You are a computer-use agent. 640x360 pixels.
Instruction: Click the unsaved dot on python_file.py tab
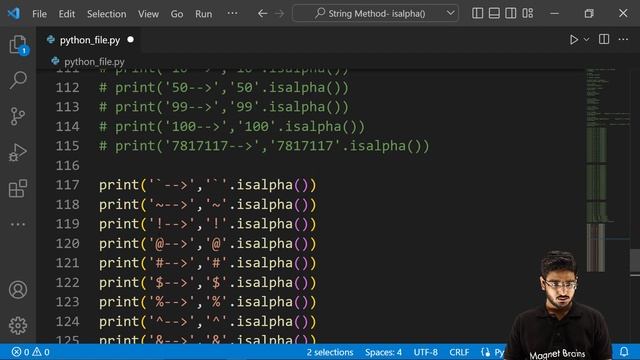[130, 40]
